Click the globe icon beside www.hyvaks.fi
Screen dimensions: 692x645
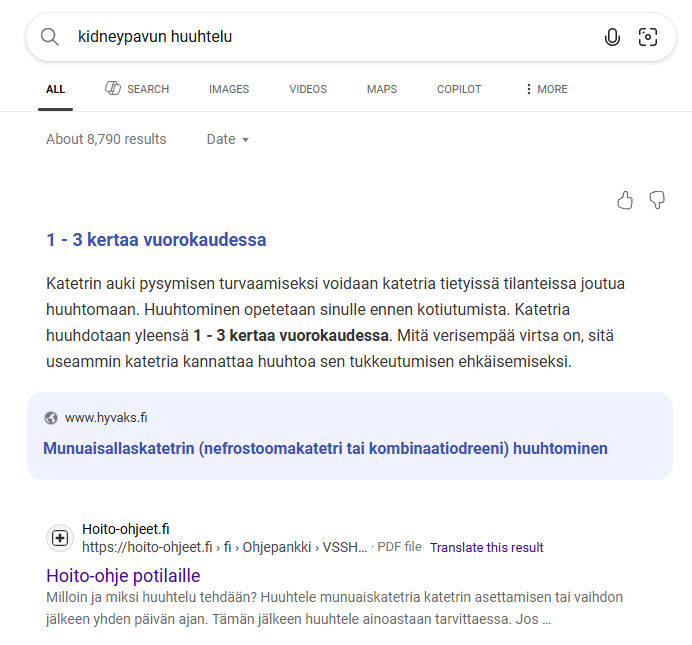[51, 418]
